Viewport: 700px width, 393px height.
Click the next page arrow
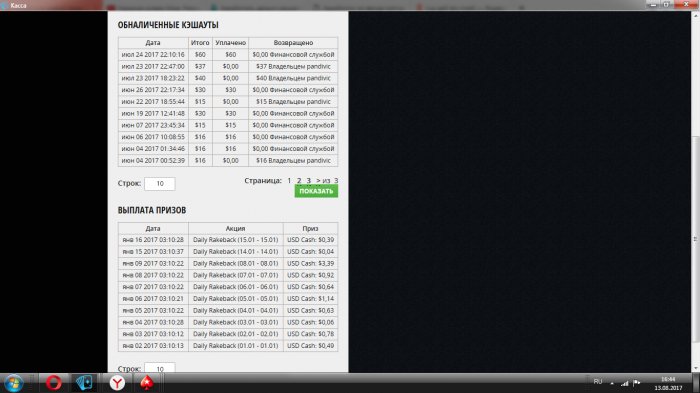coord(318,180)
